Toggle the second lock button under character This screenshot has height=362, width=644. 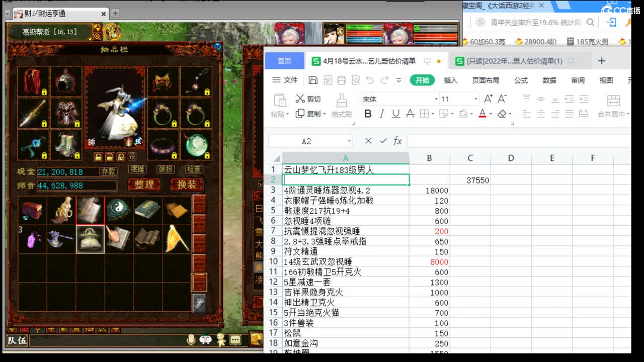109,156
